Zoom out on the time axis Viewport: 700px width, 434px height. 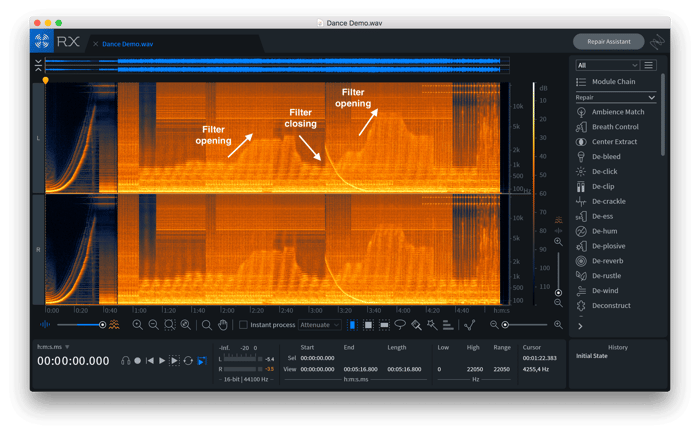click(x=154, y=325)
